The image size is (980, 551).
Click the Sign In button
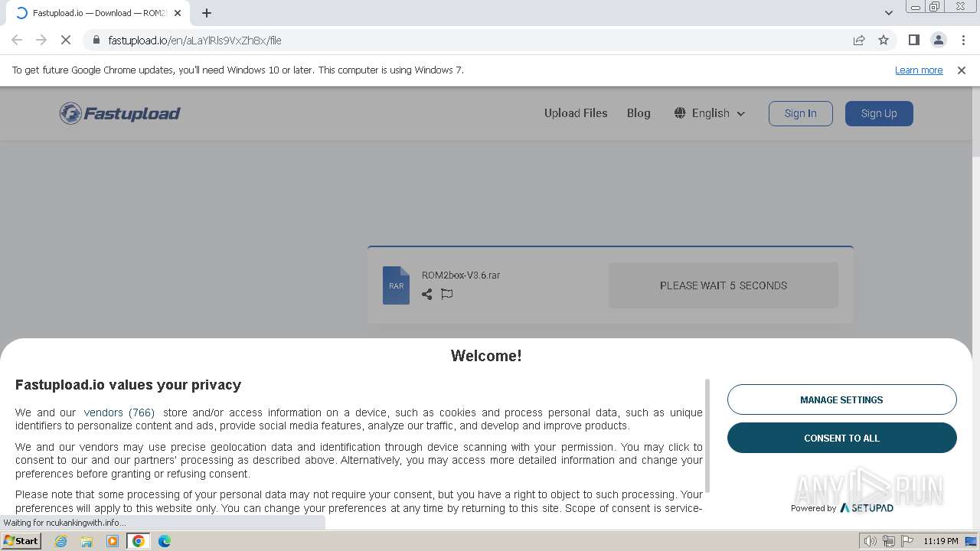tap(800, 113)
